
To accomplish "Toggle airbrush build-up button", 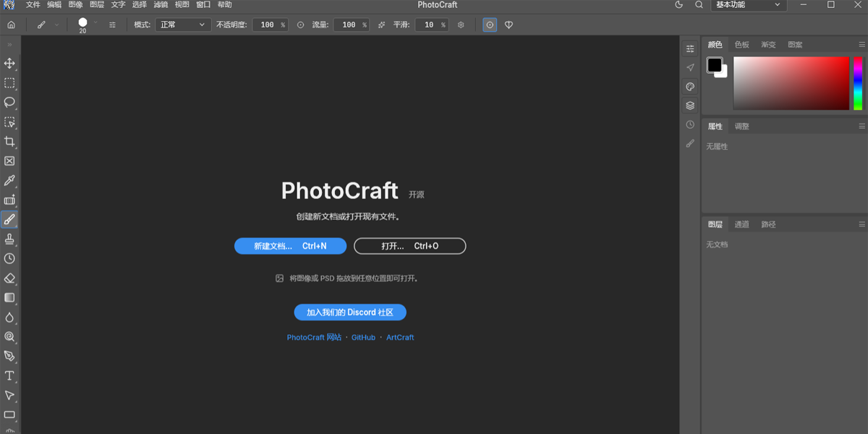I will click(x=381, y=25).
